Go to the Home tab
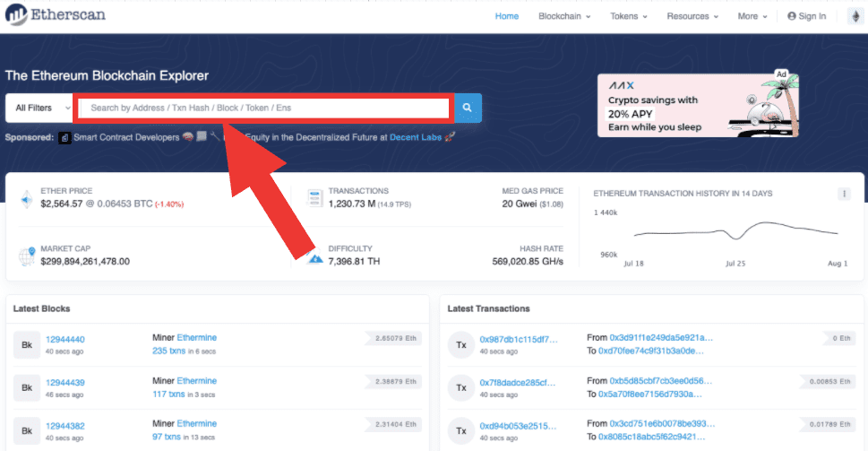 point(506,16)
